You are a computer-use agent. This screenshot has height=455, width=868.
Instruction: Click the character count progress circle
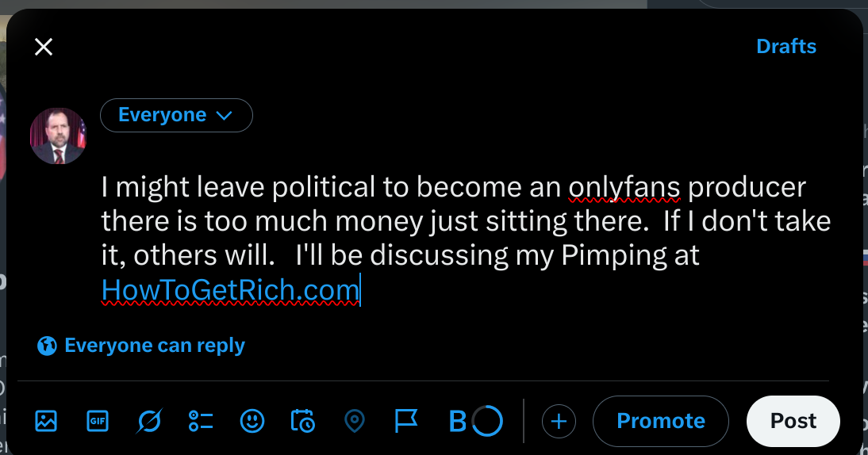487,421
